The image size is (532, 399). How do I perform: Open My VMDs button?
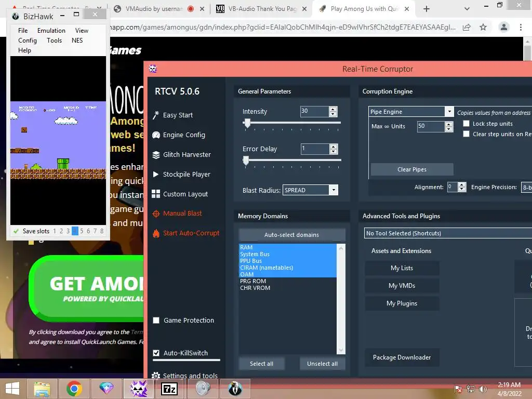402,286
